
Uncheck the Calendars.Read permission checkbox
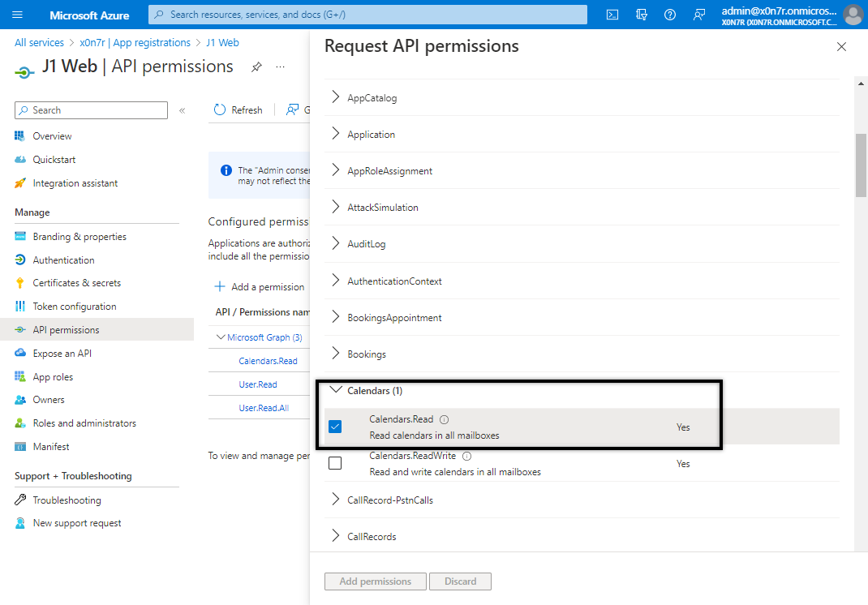[335, 427]
